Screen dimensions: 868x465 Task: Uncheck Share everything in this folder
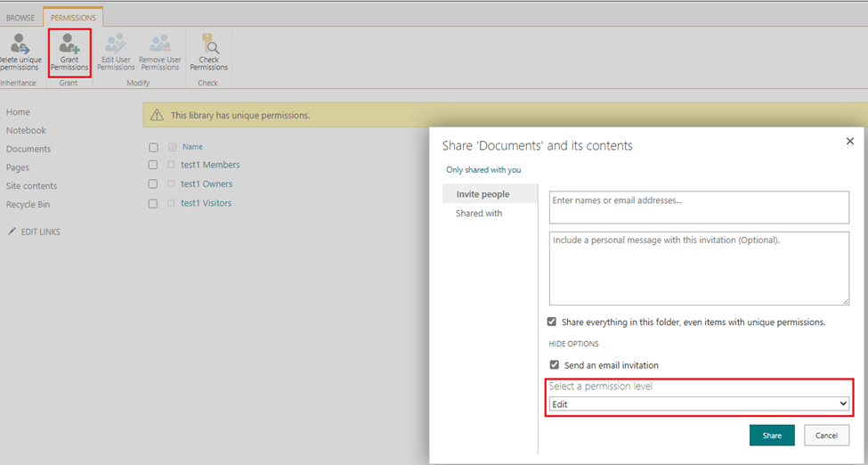(552, 322)
